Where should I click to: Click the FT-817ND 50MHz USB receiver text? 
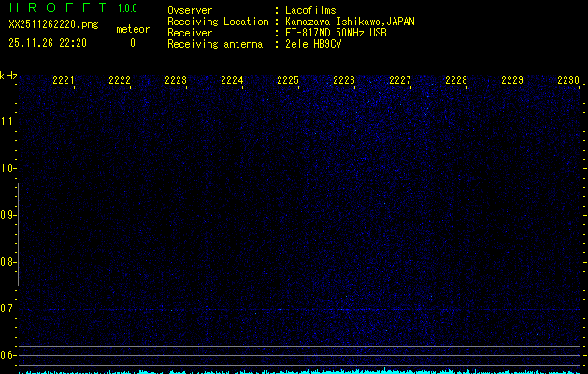(x=337, y=33)
